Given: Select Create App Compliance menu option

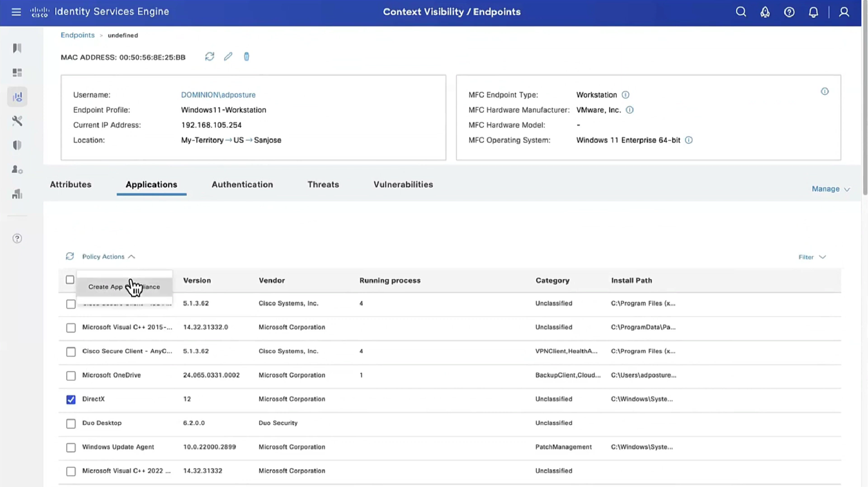Looking at the screenshot, I should [x=124, y=286].
